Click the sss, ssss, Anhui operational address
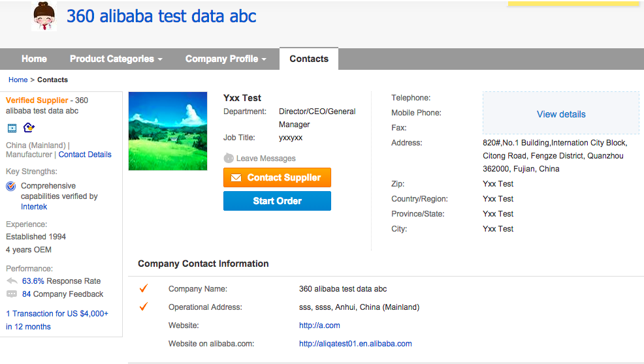Viewport: 644px width, 364px height. 359,307
